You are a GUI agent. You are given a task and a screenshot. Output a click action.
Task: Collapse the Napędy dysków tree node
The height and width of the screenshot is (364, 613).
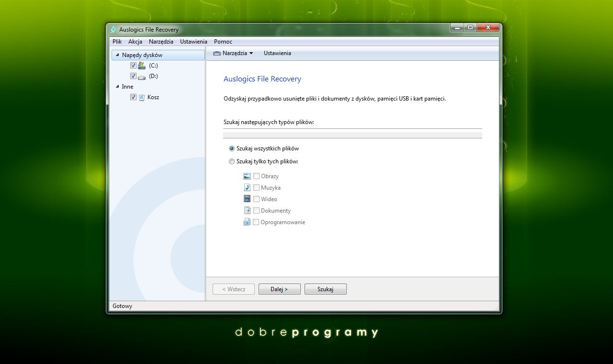(117, 55)
